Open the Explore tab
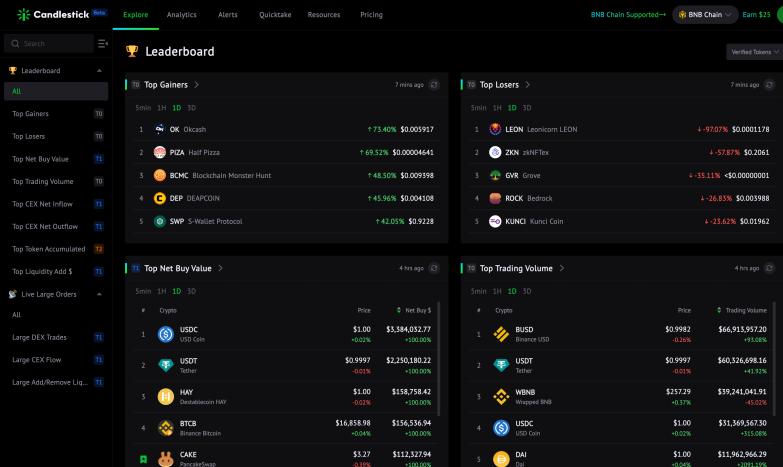 pos(136,14)
